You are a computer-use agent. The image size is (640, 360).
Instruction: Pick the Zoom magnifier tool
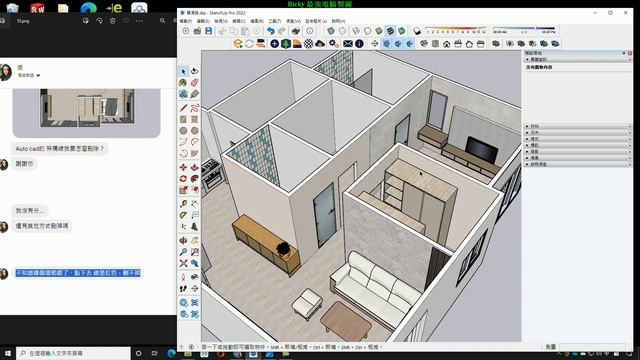183,252
